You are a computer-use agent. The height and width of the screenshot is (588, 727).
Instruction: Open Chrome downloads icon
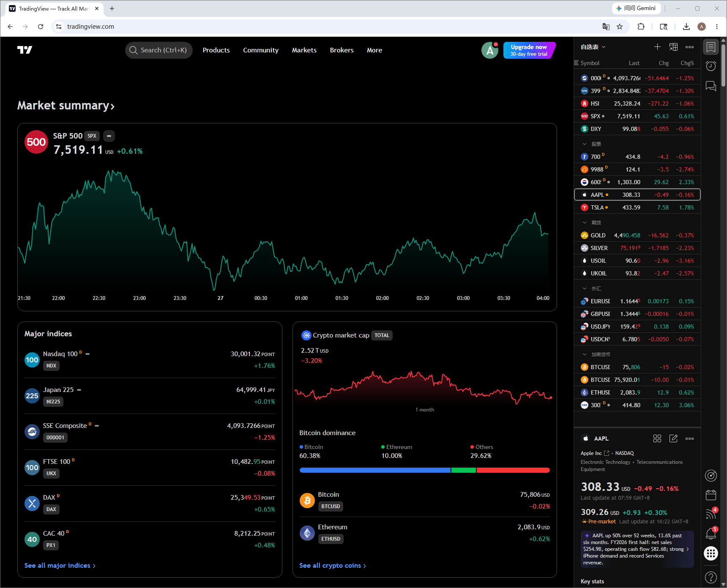[686, 27]
